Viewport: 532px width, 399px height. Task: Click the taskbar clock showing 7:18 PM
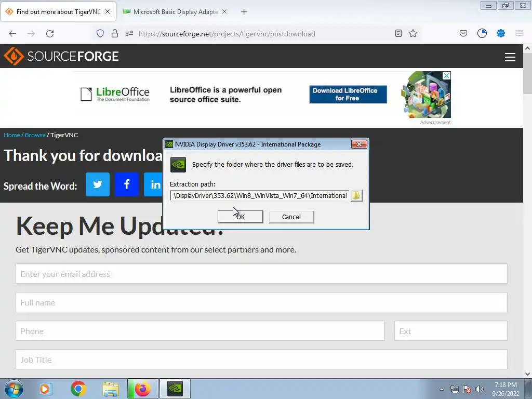tap(506, 389)
